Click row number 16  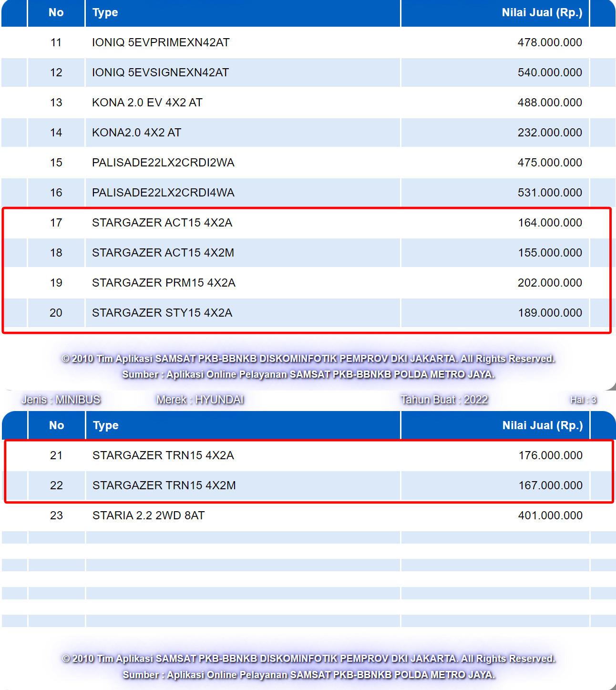(56, 193)
